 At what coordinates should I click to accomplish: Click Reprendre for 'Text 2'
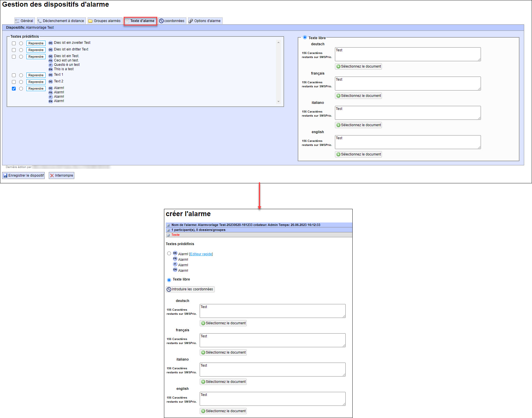coord(36,82)
